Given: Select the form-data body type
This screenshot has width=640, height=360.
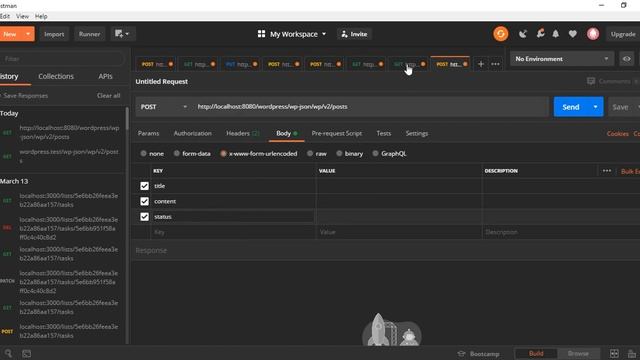Looking at the screenshot, I should click(176, 153).
